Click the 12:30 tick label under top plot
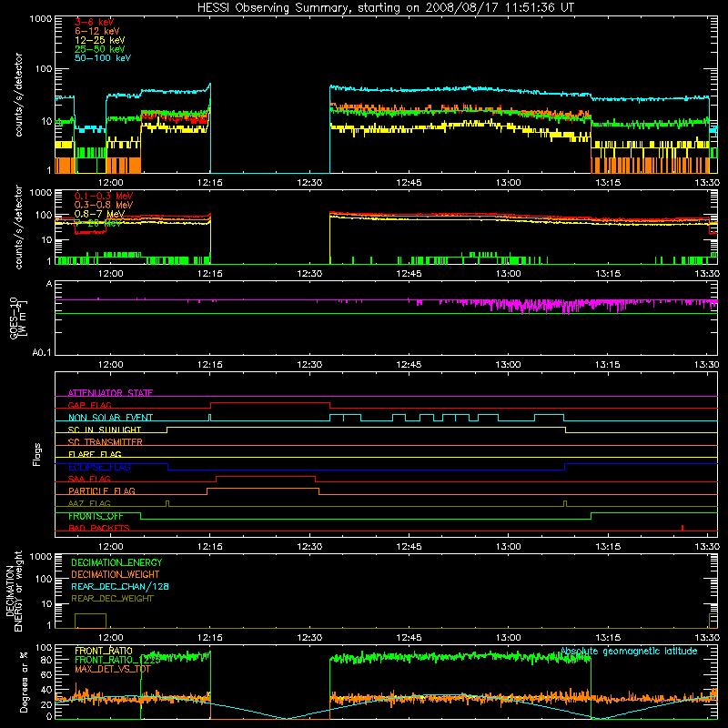This screenshot has width=728, height=728. (309, 183)
